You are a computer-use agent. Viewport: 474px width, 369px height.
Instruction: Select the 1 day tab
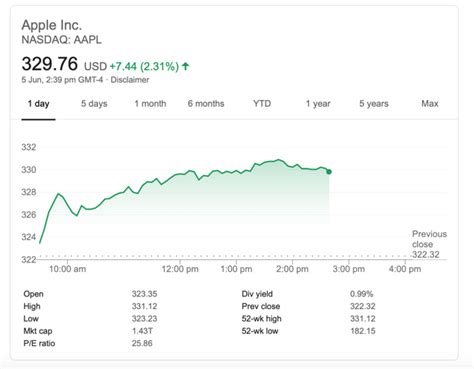[x=38, y=104]
